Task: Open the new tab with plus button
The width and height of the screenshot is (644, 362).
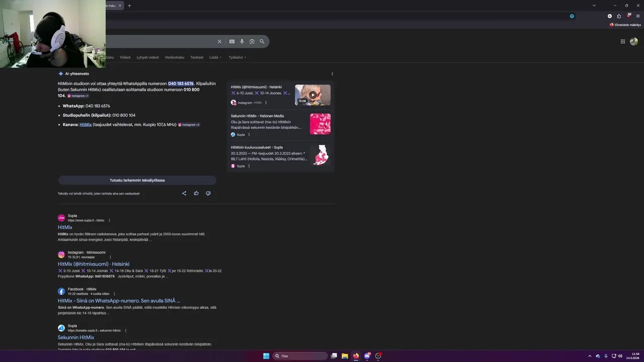Action: click(x=129, y=6)
